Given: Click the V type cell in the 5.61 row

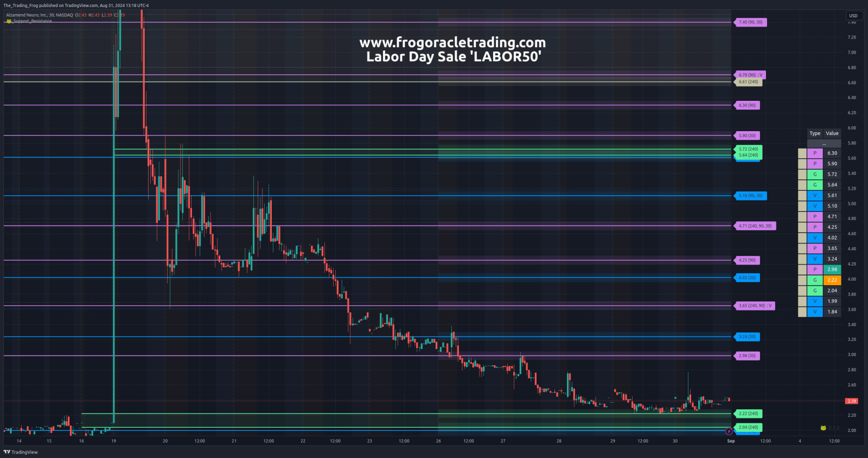Looking at the screenshot, I should (x=815, y=196).
